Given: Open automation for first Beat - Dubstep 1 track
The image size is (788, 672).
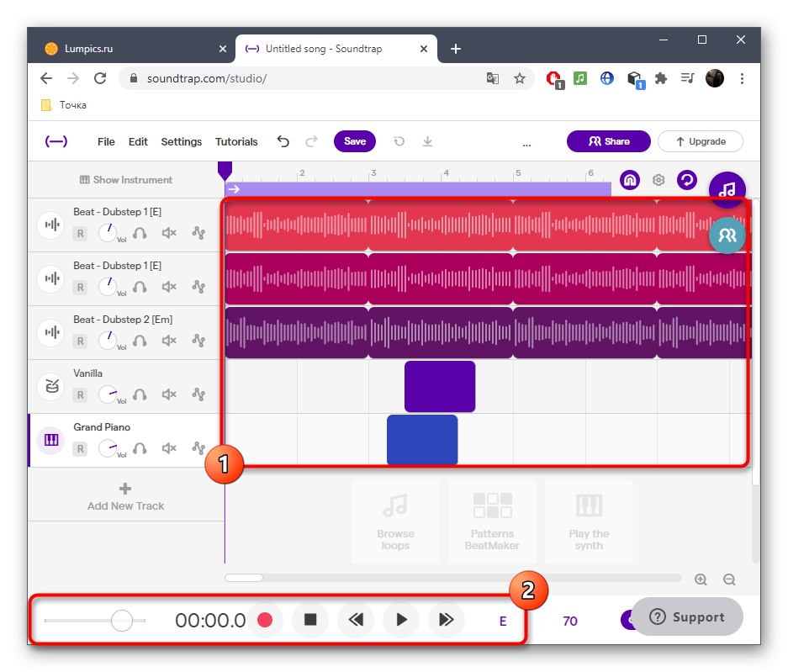Looking at the screenshot, I should (x=199, y=233).
